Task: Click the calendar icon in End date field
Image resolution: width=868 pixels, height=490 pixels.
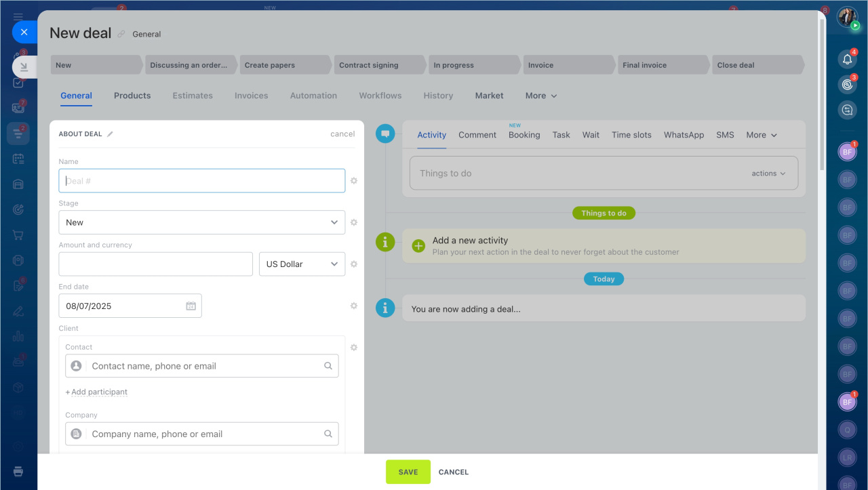Action: point(191,306)
